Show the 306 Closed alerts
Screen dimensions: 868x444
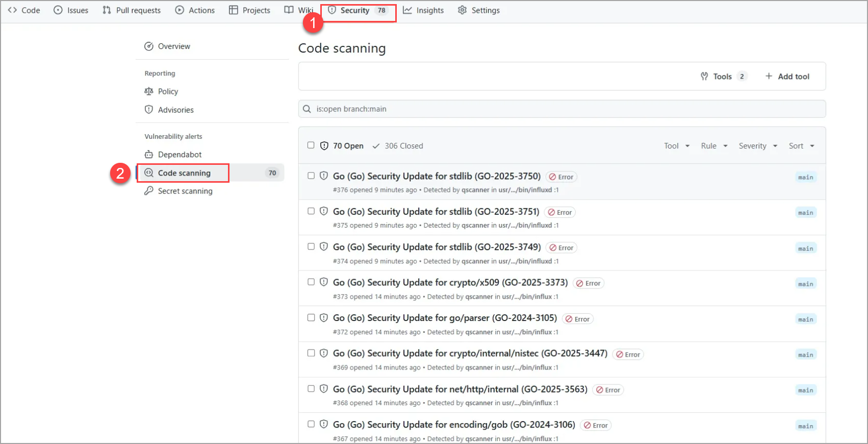398,146
